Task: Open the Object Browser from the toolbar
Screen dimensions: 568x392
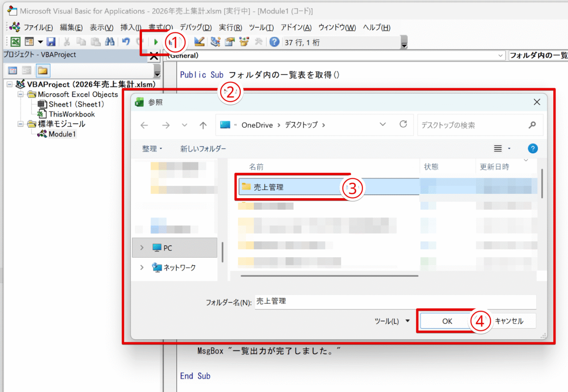Action: point(244,42)
